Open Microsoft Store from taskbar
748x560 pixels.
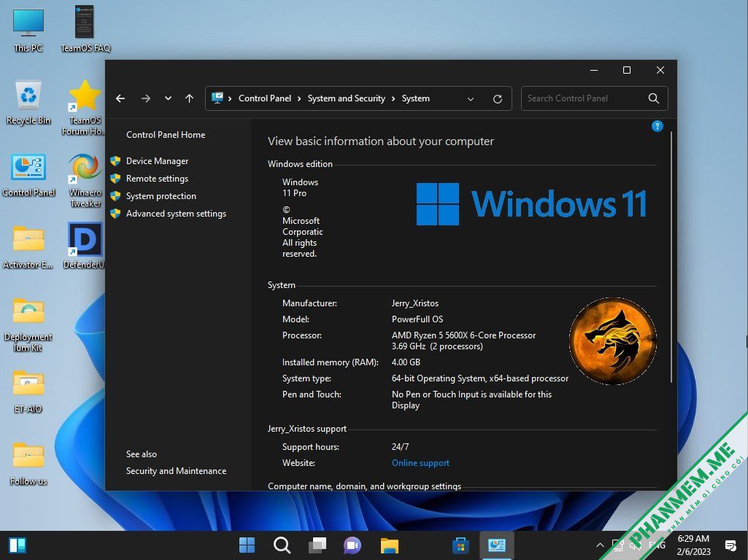pyautogui.click(x=460, y=545)
